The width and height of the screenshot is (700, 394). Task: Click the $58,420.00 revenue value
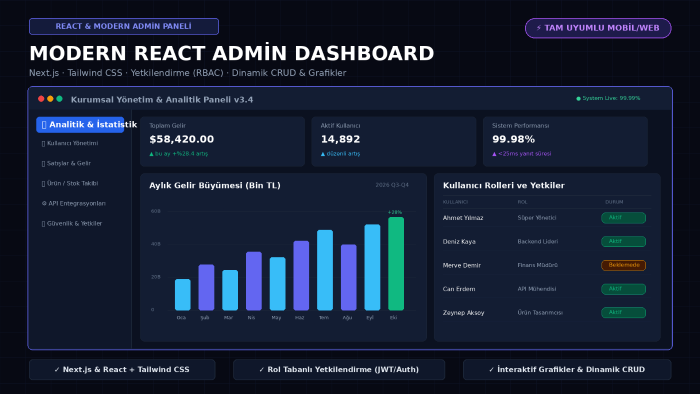point(182,139)
